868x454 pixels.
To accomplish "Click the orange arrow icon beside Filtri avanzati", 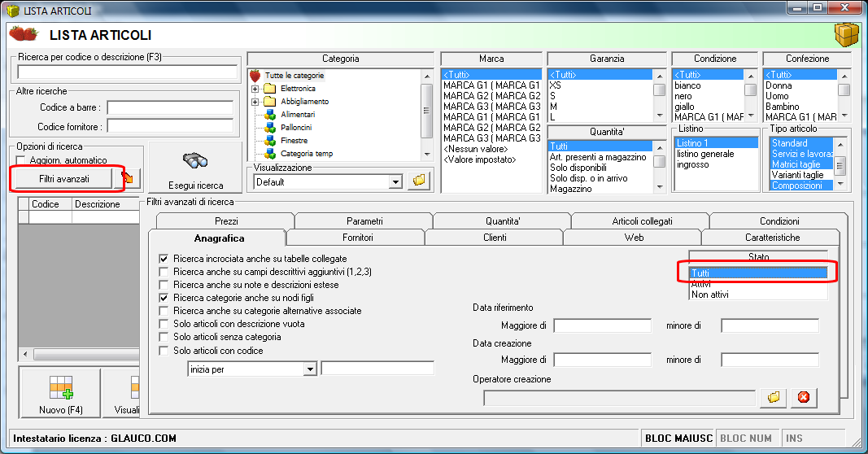I will coord(128,177).
